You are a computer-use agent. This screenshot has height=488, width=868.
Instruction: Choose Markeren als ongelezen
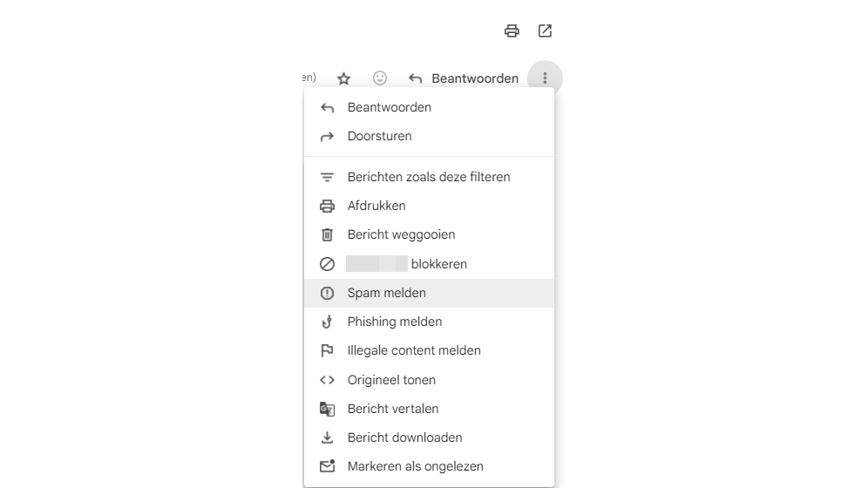coord(415,466)
